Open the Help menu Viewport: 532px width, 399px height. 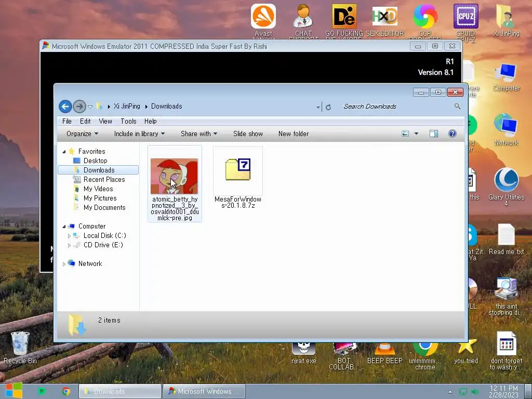(x=150, y=121)
